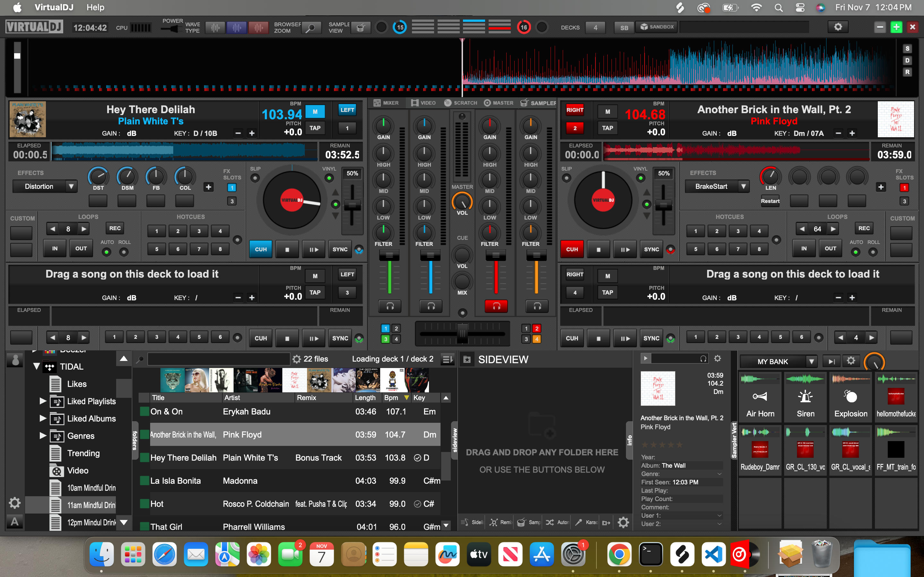Open sampler bank settings gear
The width and height of the screenshot is (924, 577).
(x=851, y=361)
